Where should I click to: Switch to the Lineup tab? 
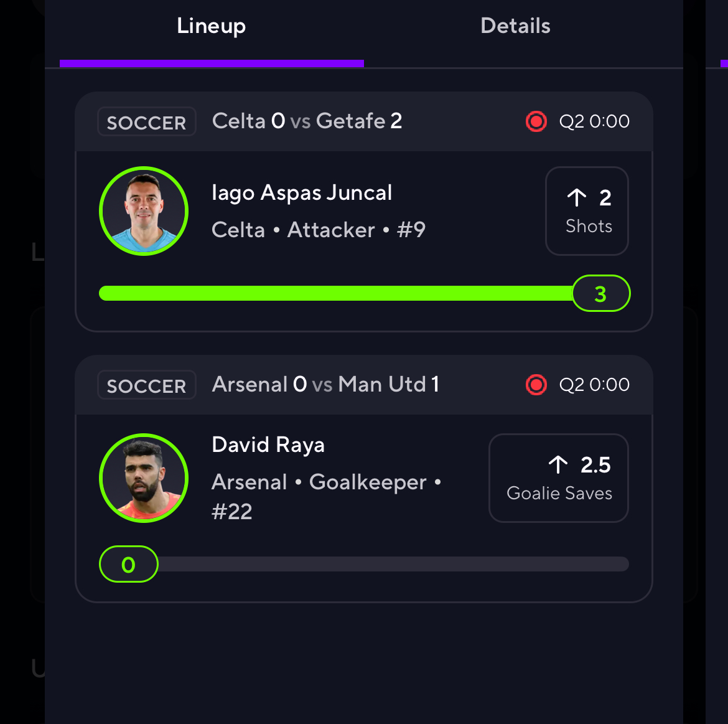point(212,26)
